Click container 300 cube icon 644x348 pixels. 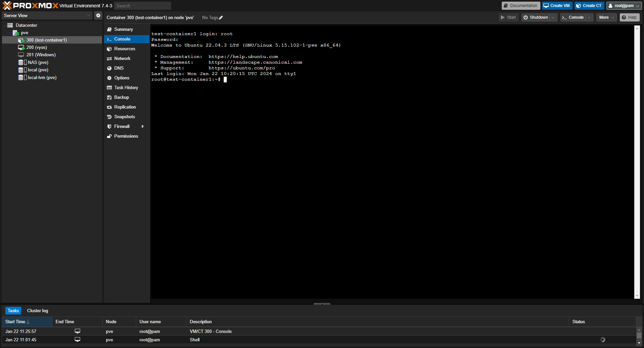(x=21, y=40)
